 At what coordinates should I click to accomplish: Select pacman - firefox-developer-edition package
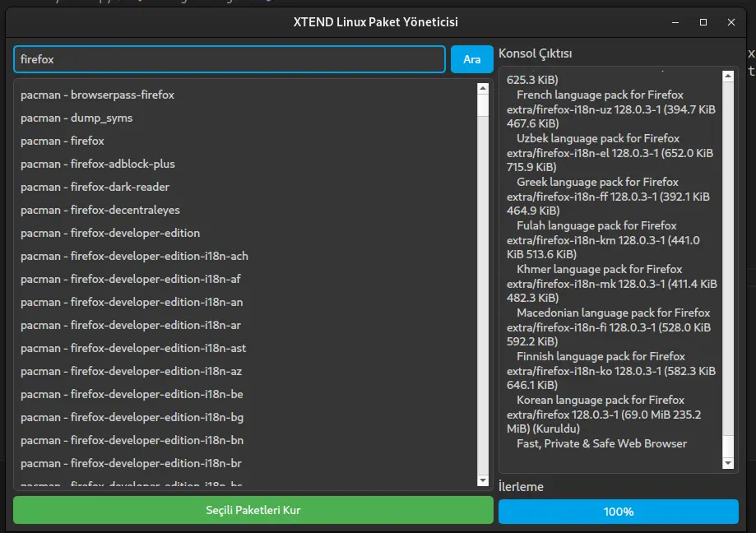click(x=246, y=234)
